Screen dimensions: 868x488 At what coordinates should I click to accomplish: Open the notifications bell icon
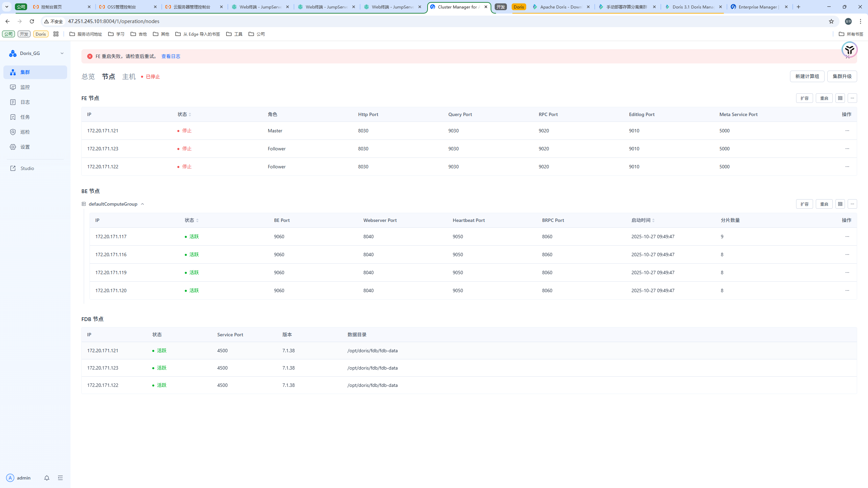pyautogui.click(x=47, y=478)
